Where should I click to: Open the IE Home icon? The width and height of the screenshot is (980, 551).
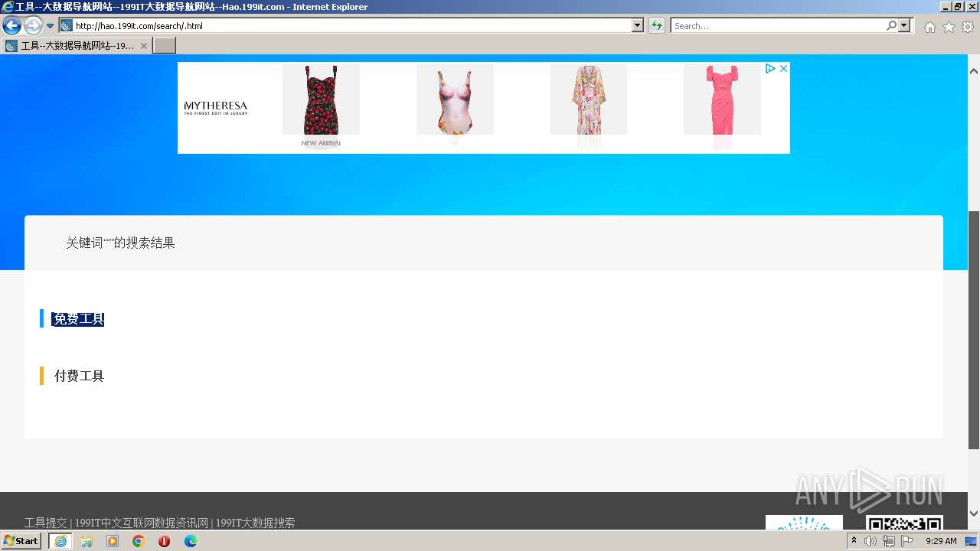pyautogui.click(x=929, y=27)
